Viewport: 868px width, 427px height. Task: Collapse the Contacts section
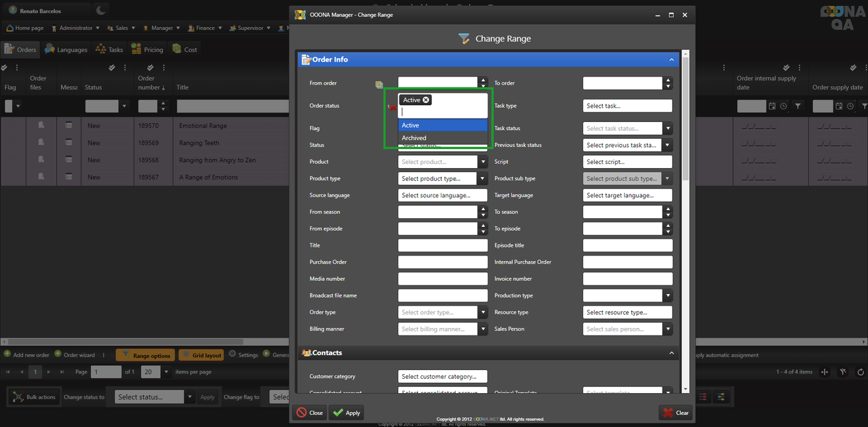pos(671,353)
